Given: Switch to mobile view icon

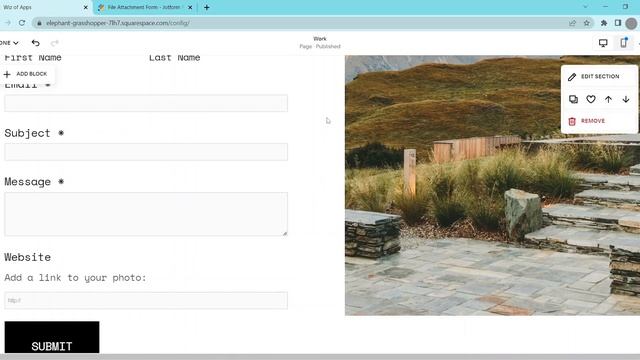Looking at the screenshot, I should (623, 42).
